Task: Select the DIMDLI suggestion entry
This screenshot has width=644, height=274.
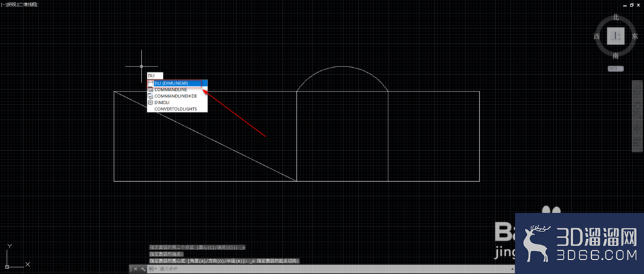Action: pyautogui.click(x=178, y=103)
